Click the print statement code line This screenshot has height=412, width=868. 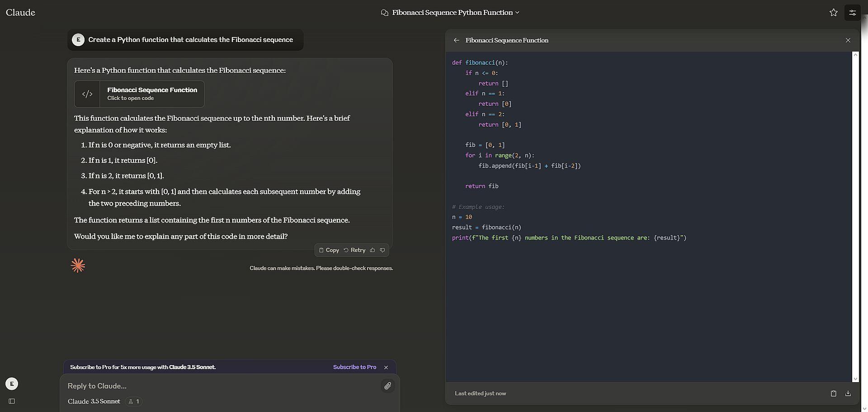[x=569, y=238]
